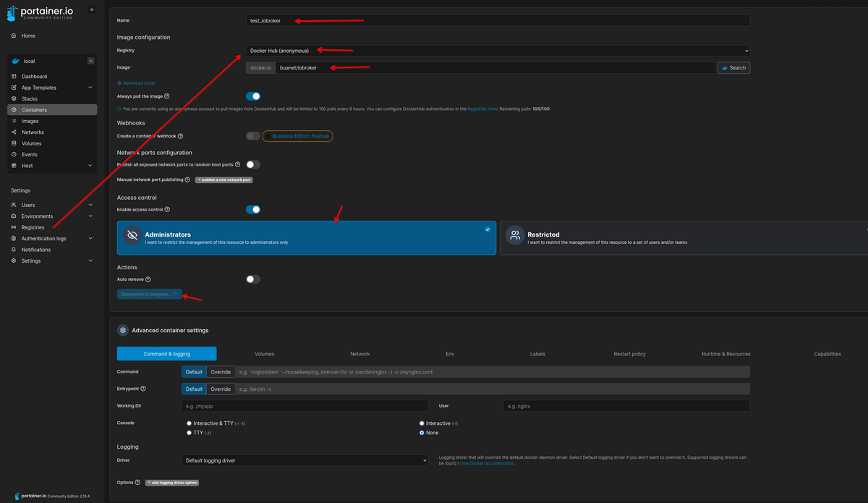Disable the Always pull the image toggle
The image size is (868, 503).
(x=253, y=96)
